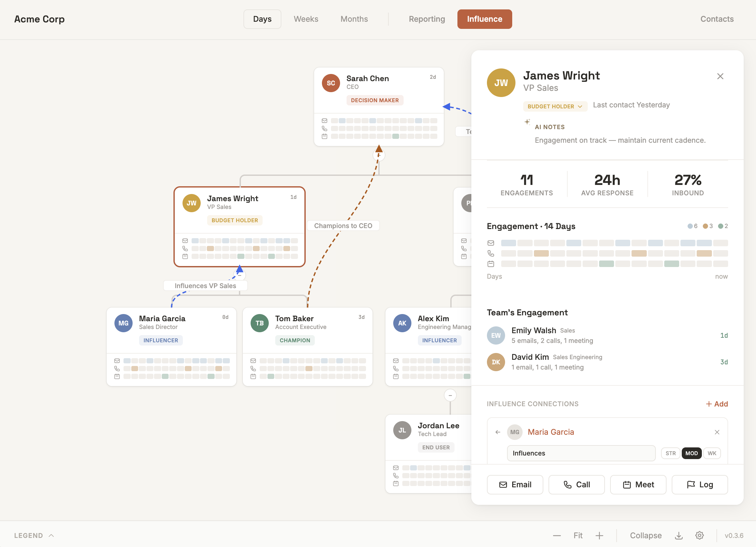The height and width of the screenshot is (547, 756).
Task: Select the WK influence strength chip
Action: pyautogui.click(x=712, y=453)
